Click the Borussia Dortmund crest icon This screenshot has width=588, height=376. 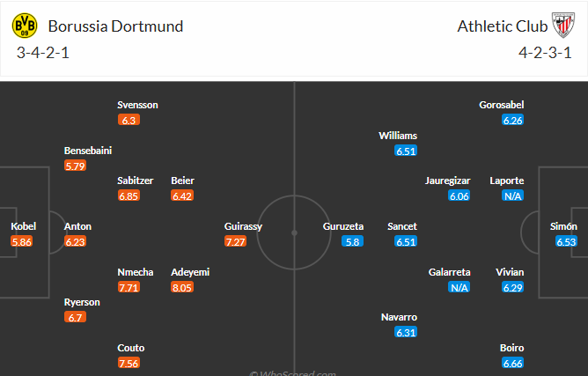pos(24,26)
